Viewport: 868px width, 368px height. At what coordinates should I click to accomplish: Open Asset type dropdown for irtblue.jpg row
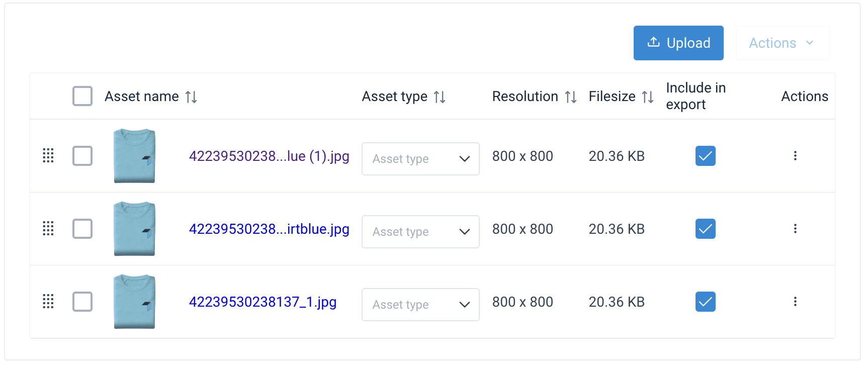tap(420, 232)
